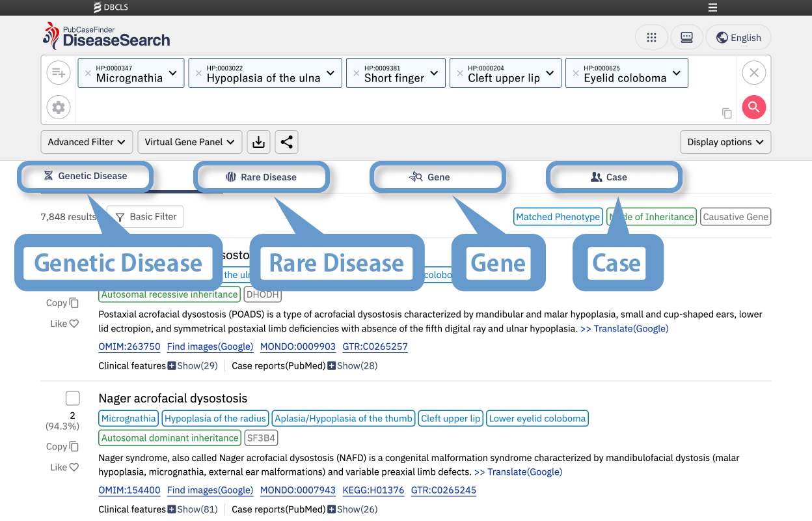Toggle the Causative Gene display tag

(x=735, y=217)
